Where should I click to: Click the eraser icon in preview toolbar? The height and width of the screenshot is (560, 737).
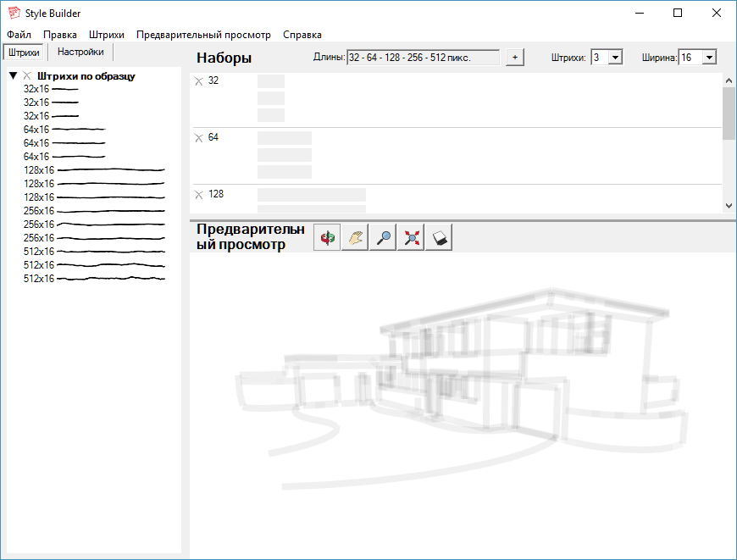(440, 238)
